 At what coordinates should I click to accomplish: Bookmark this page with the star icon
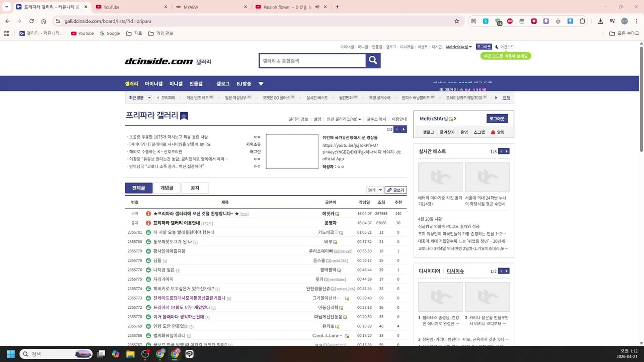457,21
